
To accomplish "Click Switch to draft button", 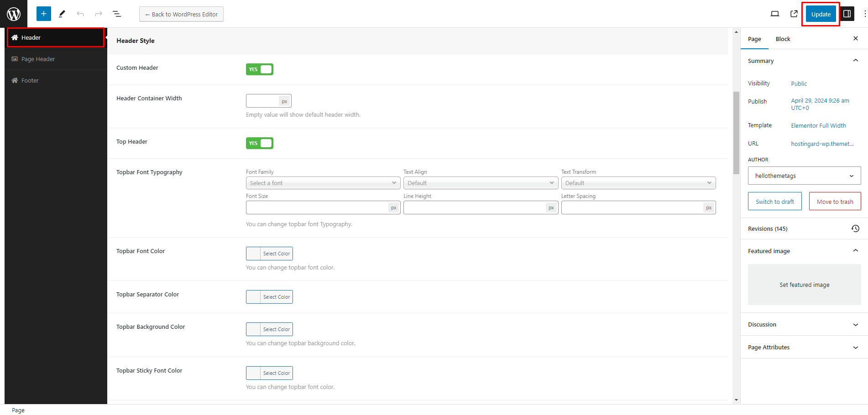I will tap(775, 202).
